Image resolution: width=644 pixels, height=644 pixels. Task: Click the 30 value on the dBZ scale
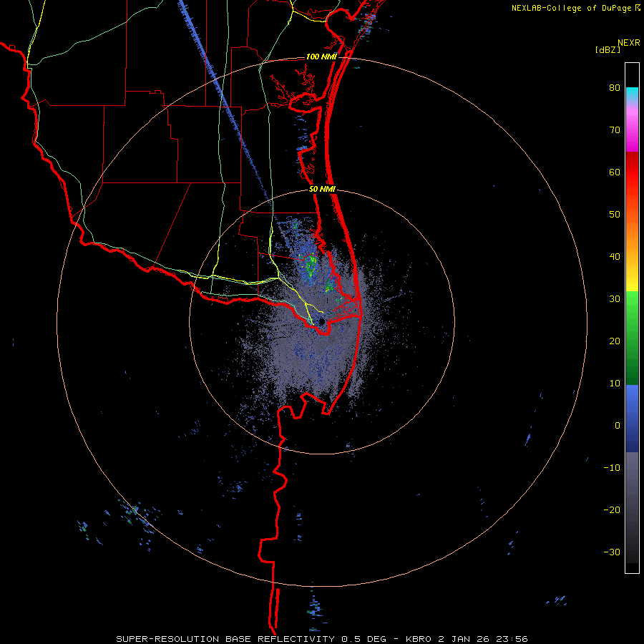615,298
